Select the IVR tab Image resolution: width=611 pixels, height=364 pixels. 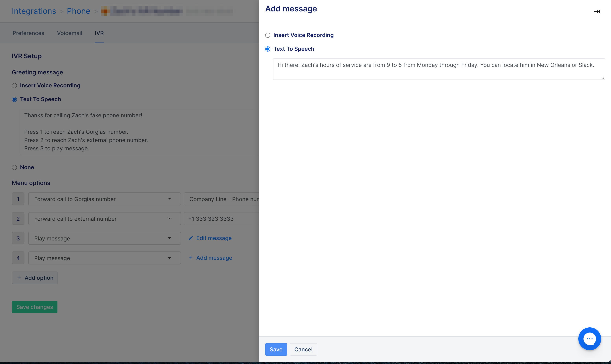pos(99,33)
